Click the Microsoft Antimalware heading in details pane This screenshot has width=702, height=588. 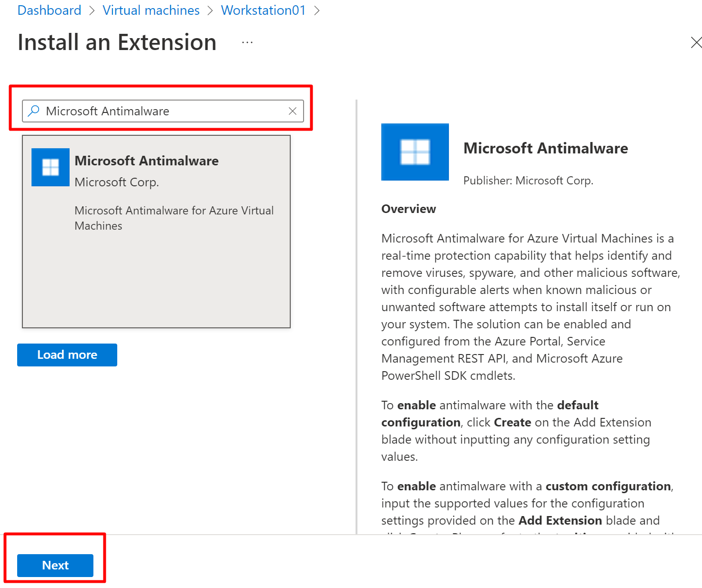[545, 148]
